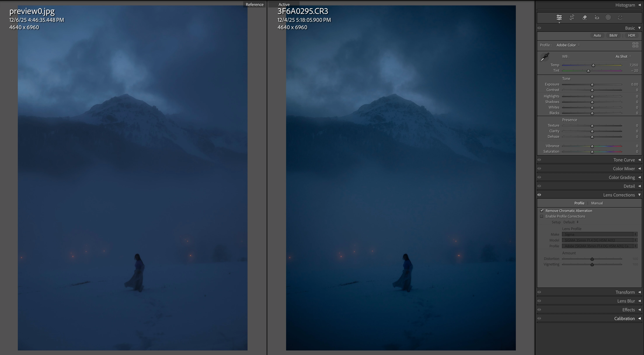644x355 pixels.
Task: Expand the Effects panel
Action: point(639,310)
